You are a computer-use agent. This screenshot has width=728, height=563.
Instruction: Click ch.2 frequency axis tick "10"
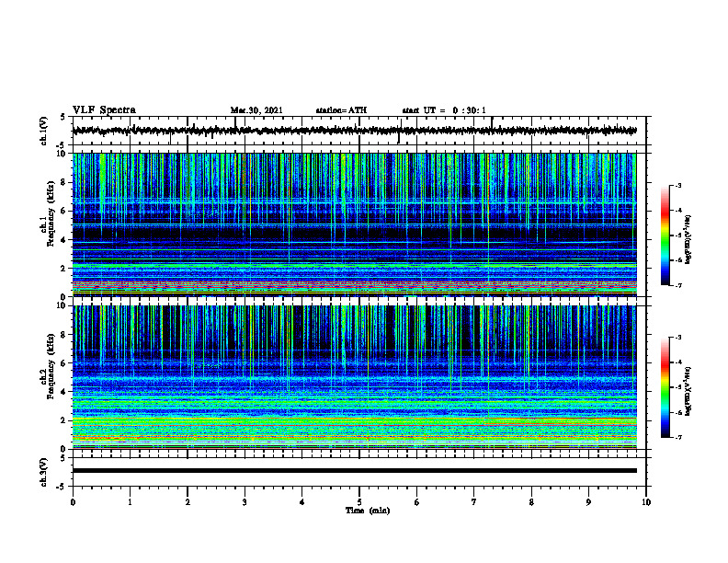(x=63, y=305)
